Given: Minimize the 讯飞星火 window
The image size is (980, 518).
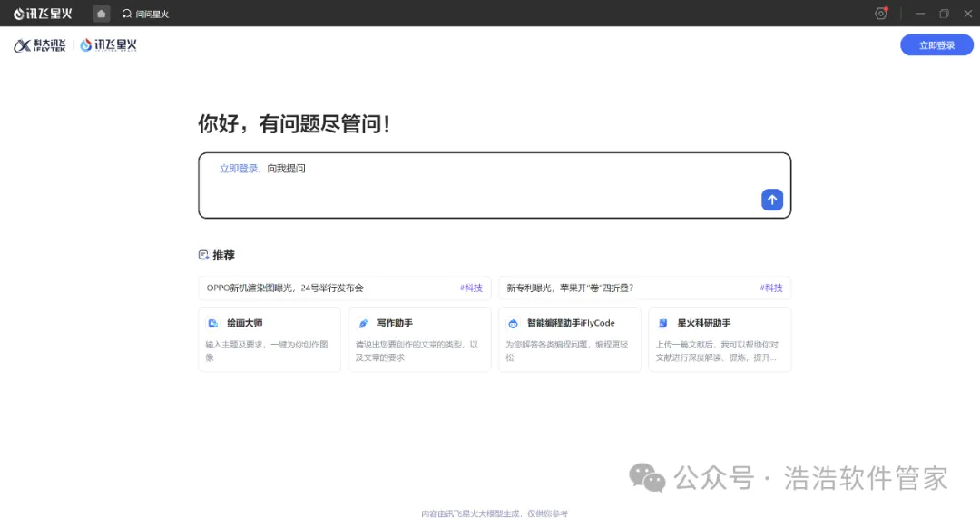Looking at the screenshot, I should (x=920, y=14).
